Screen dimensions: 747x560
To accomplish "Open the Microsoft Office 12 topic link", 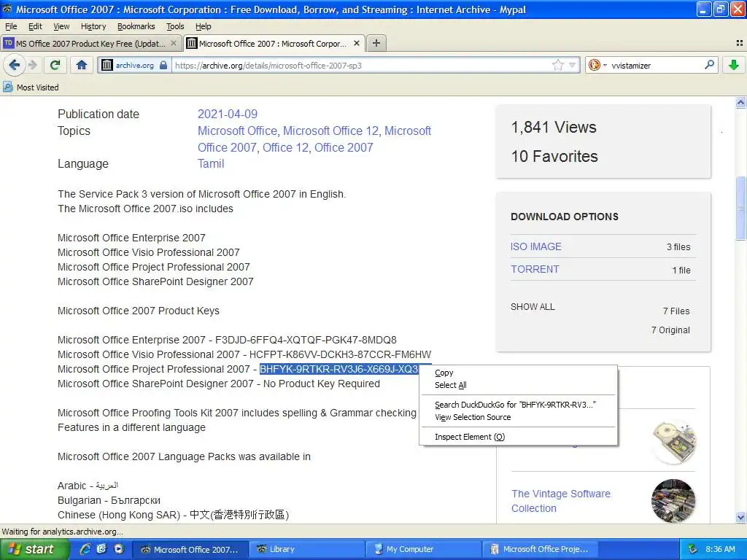I will [331, 131].
